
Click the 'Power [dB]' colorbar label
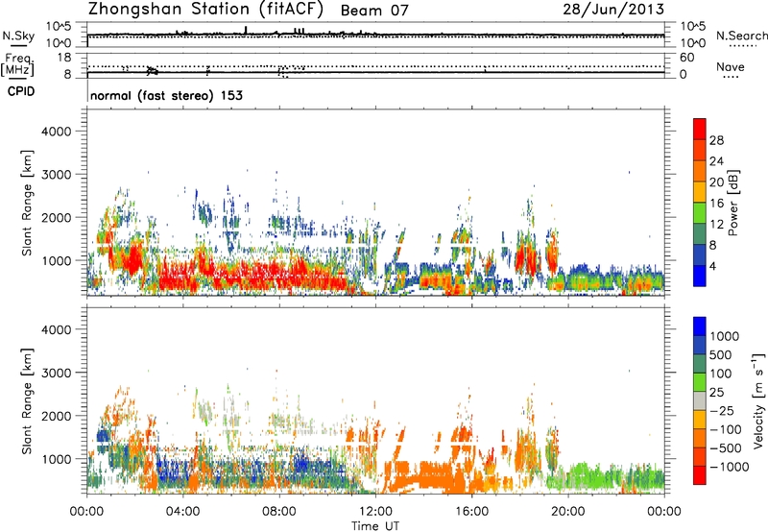(732, 203)
